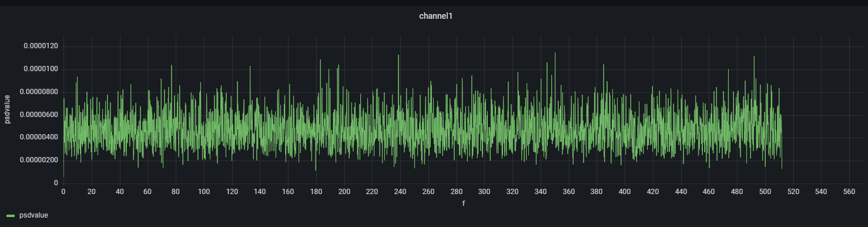Screen dimensions: 868x227
Task: Click the x-axis tick label 180
Action: coord(316,192)
